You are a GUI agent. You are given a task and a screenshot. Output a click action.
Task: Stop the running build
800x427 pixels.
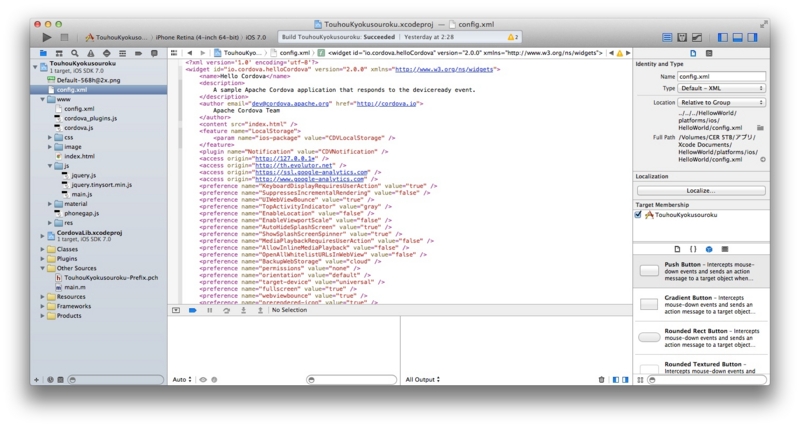point(64,37)
